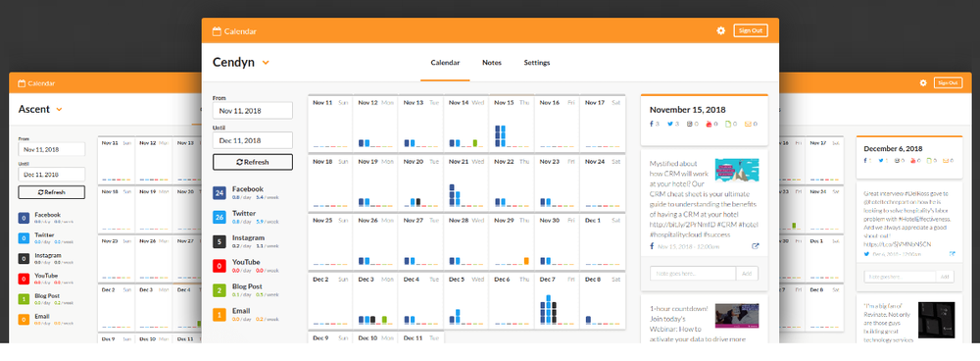The width and height of the screenshot is (980, 361).
Task: Expand the Cendyn account dropdown arrow
Action: tap(266, 63)
